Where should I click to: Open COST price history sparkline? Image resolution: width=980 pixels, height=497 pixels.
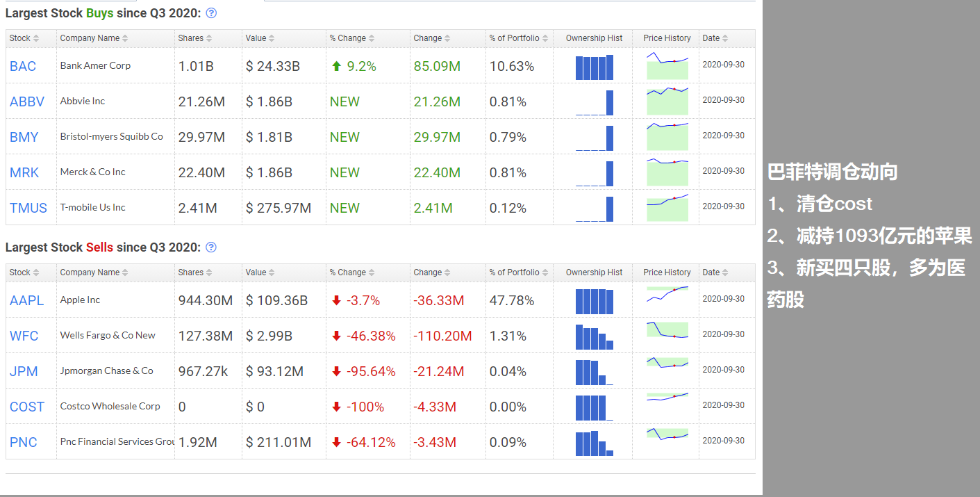click(667, 398)
